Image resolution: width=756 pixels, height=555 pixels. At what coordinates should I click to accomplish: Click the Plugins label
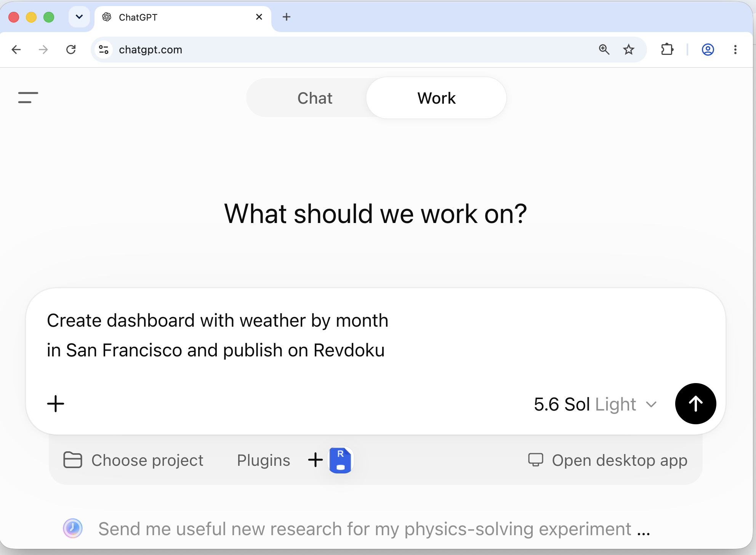(263, 460)
